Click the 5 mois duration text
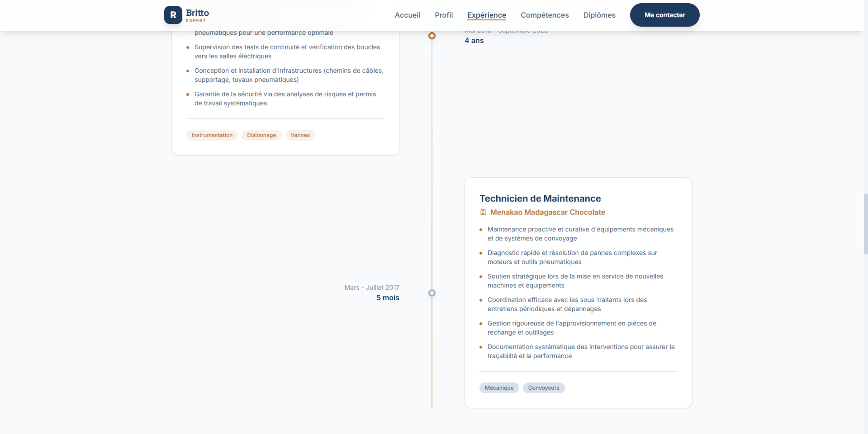 tap(388, 298)
